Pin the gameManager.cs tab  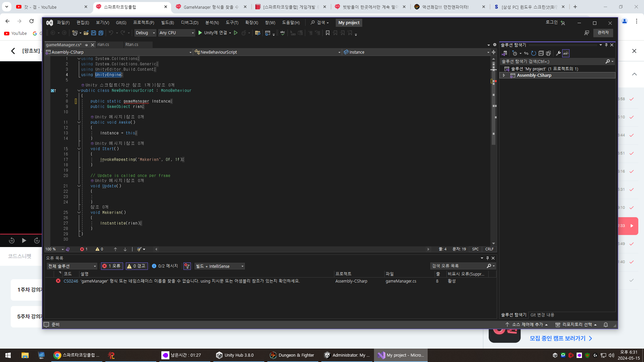pos(86,45)
